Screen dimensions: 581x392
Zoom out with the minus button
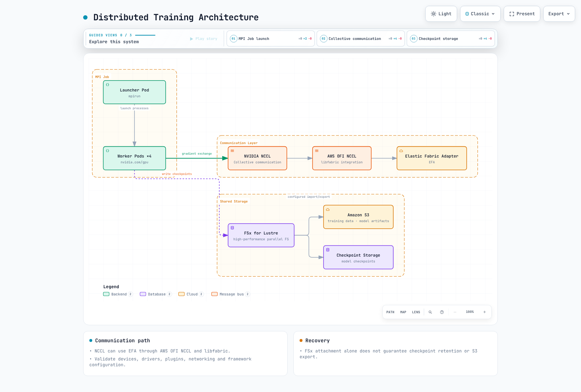(455, 312)
